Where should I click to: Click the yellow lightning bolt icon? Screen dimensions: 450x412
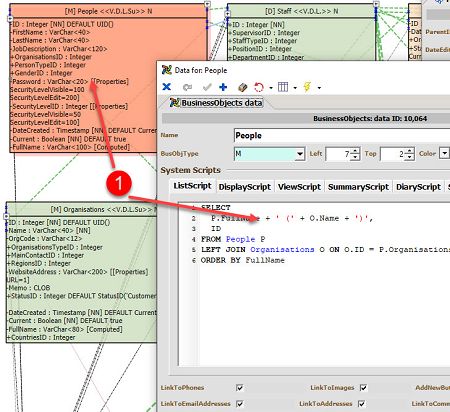(307, 87)
